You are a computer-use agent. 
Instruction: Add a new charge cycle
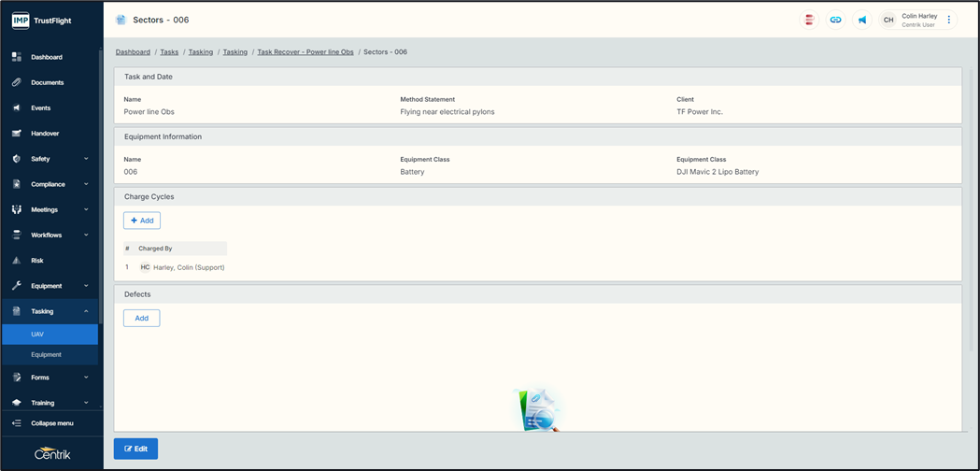click(142, 221)
